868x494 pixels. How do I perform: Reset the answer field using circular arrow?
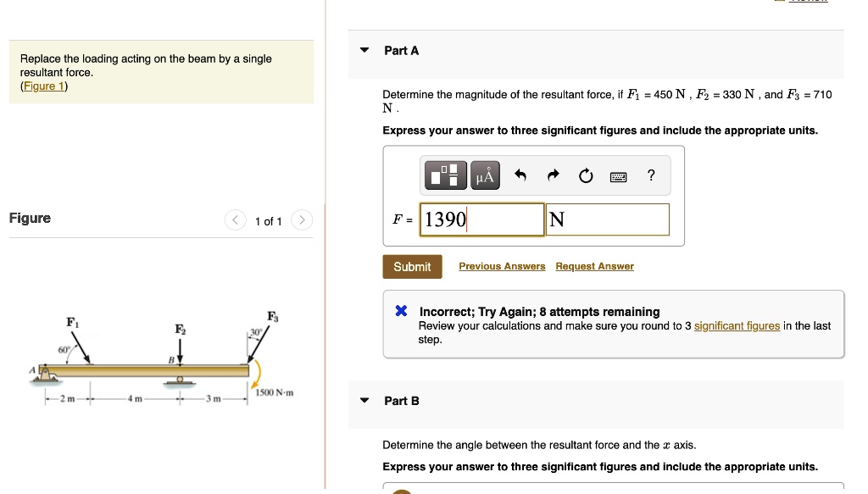pyautogui.click(x=585, y=175)
